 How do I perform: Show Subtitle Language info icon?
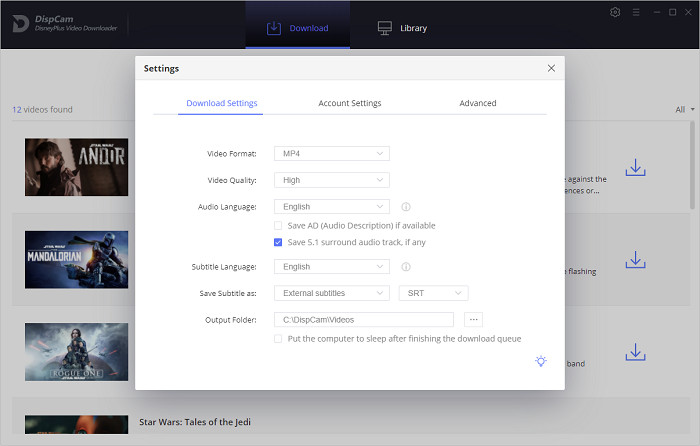[406, 267]
